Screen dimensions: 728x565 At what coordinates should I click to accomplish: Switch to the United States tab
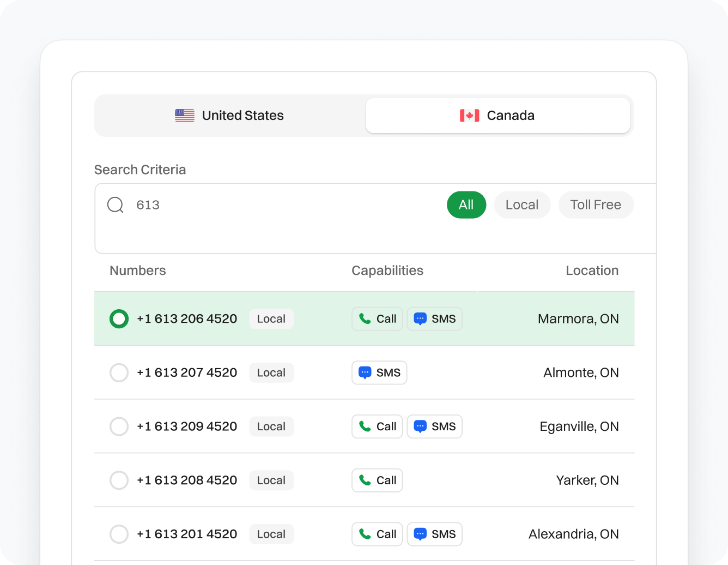(x=230, y=116)
